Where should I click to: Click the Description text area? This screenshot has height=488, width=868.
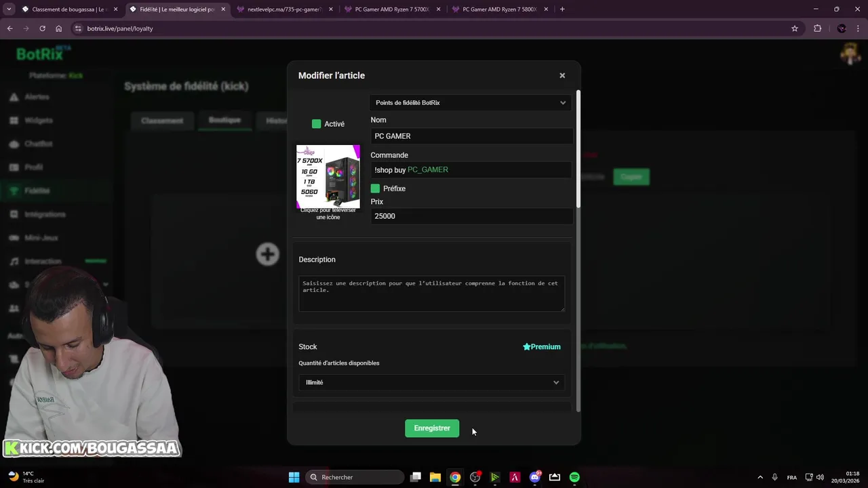(x=431, y=293)
